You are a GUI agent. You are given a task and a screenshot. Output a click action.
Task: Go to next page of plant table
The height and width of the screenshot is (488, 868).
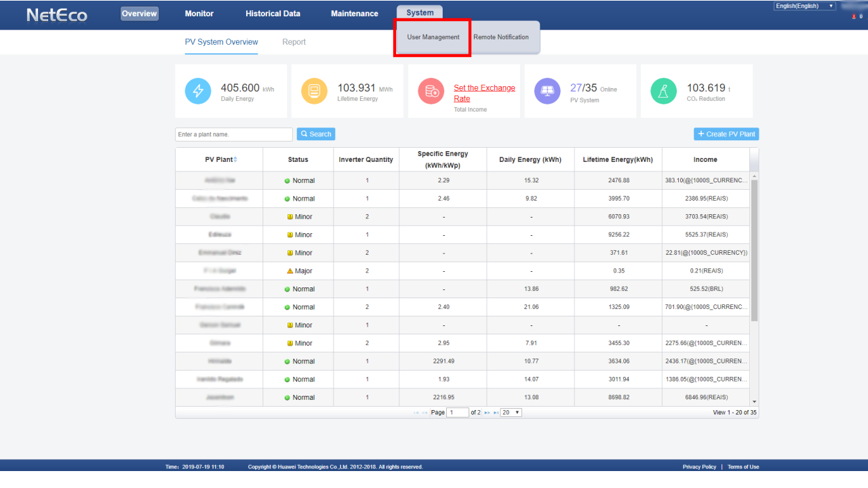click(x=486, y=412)
